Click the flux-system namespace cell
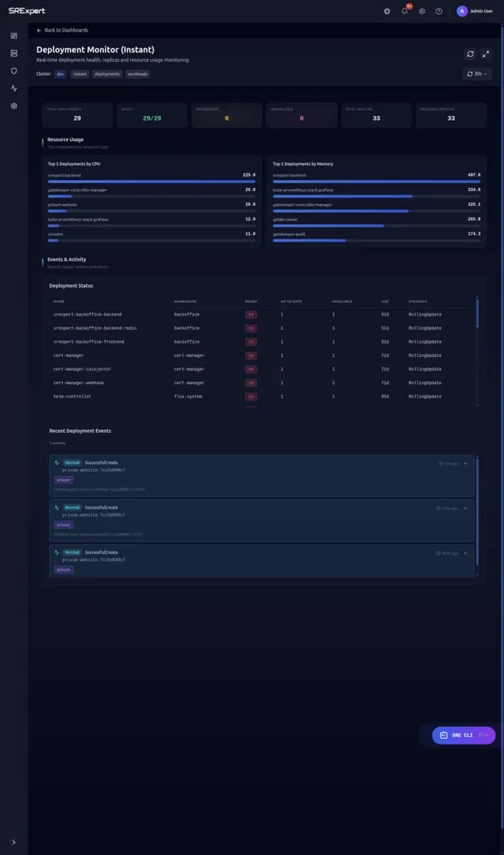This screenshot has height=855, width=504. [x=188, y=396]
